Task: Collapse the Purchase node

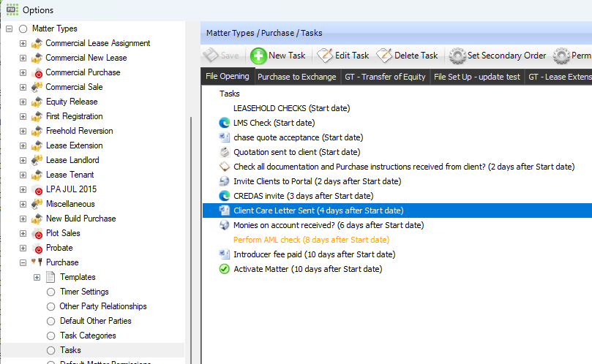Action: (23, 263)
